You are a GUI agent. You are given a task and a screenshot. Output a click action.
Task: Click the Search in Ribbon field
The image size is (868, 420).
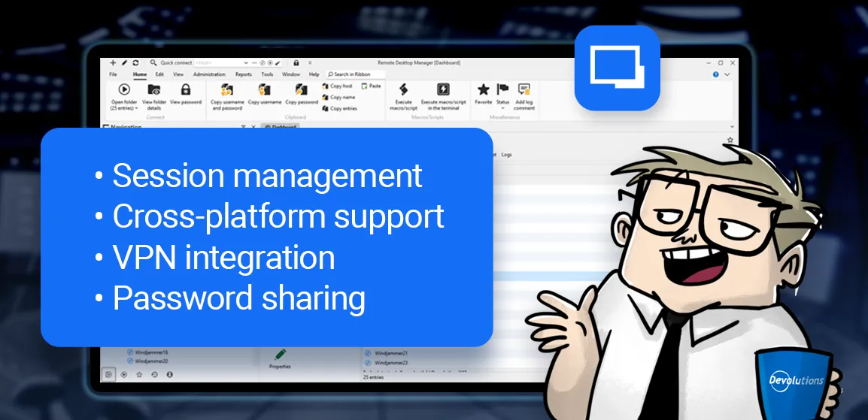(354, 74)
